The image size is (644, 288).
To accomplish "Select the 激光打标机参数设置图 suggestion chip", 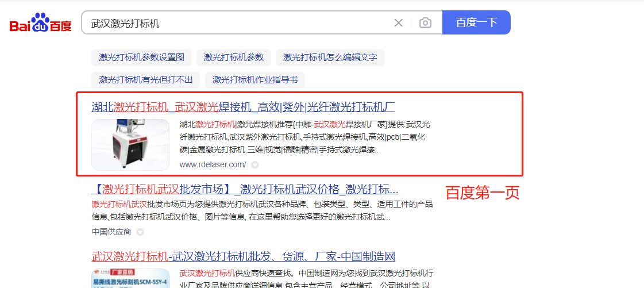I will [x=141, y=57].
